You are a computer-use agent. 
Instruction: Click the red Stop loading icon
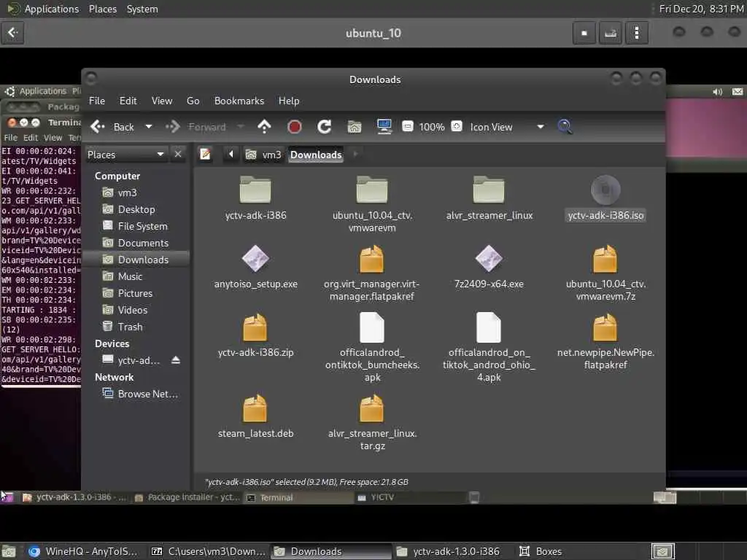(x=295, y=127)
